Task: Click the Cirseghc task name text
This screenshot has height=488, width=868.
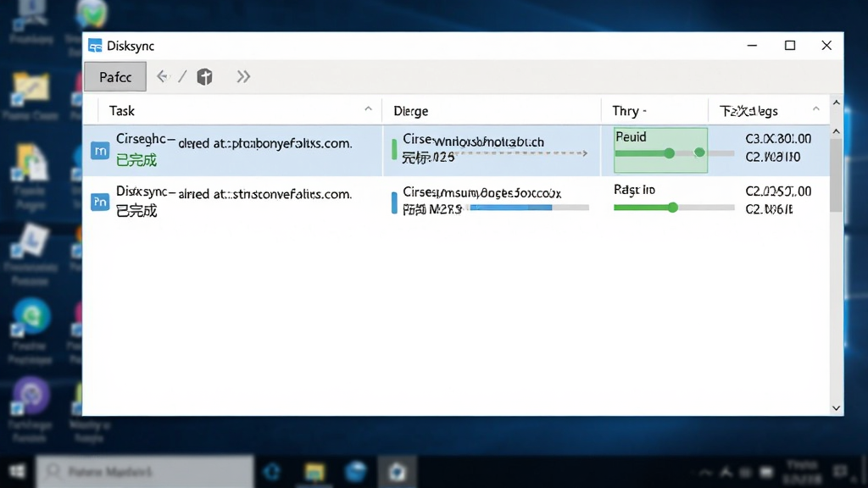Action: tap(234, 142)
